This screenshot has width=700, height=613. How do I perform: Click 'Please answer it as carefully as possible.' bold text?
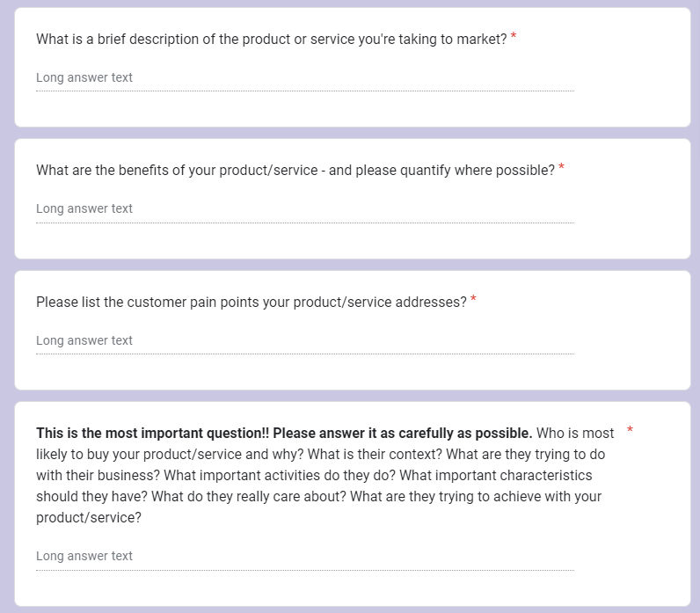pos(403,433)
